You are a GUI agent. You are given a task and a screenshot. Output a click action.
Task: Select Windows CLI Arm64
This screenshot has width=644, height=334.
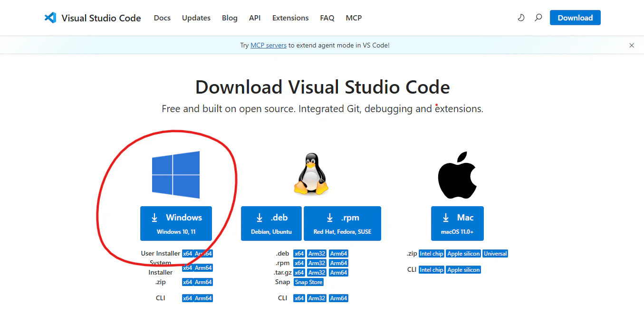point(203,298)
